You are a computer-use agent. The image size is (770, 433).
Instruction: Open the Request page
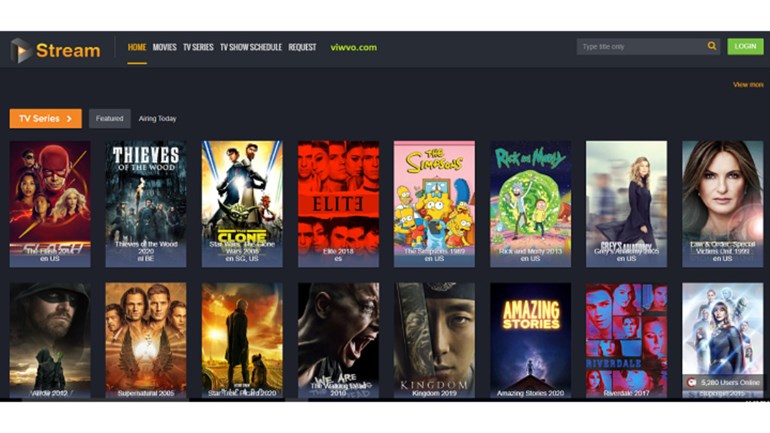pyautogui.click(x=302, y=47)
